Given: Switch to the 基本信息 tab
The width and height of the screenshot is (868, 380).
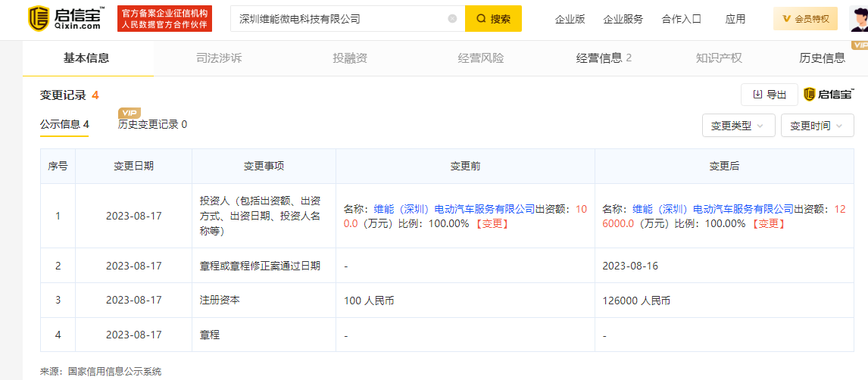Looking at the screenshot, I should 86,58.
